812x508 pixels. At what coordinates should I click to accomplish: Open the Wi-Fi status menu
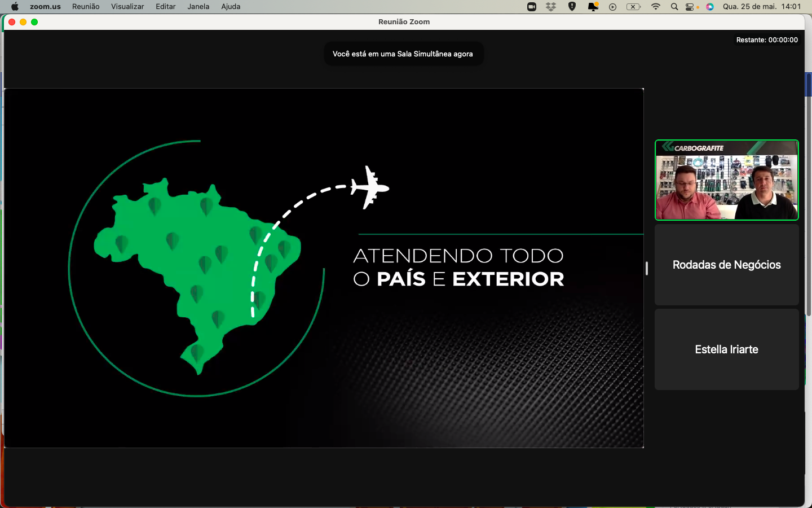(x=655, y=7)
